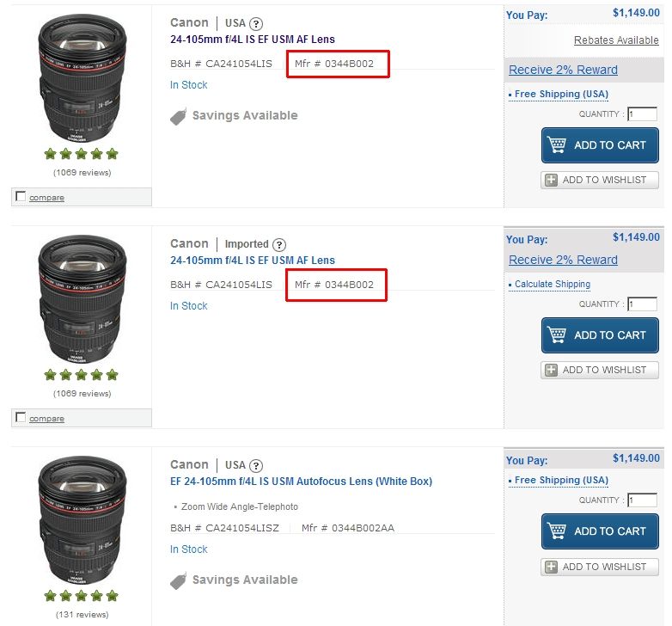Add the first USA lens to cart
Image resolution: width=672 pixels, height=626 pixels.
click(600, 145)
